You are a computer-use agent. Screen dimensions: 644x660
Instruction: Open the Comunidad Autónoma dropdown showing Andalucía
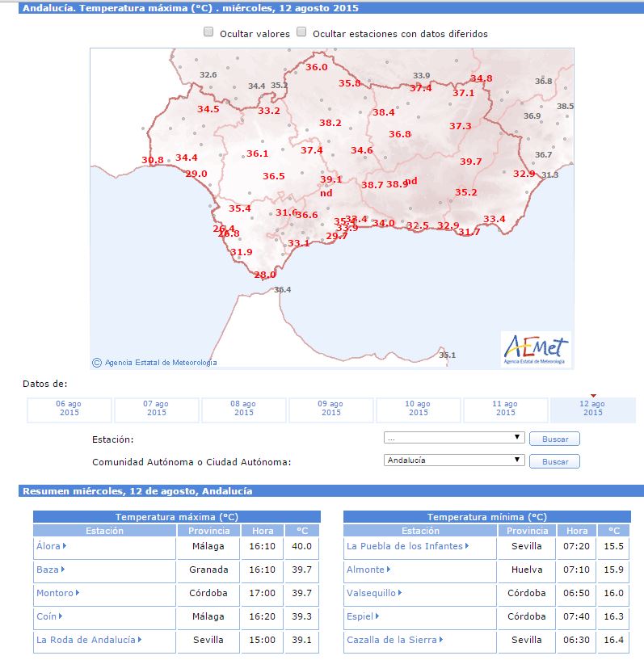point(455,460)
